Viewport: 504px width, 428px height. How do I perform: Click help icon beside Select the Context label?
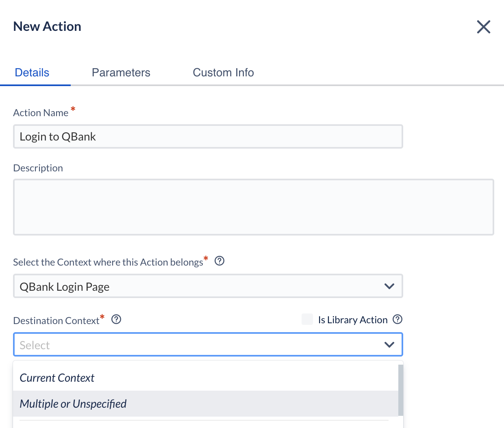pos(219,261)
